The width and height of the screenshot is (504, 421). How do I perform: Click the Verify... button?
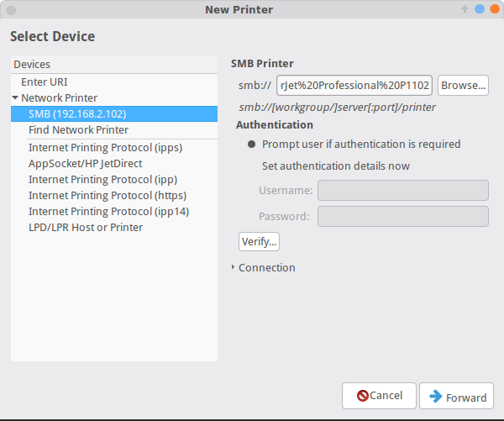coord(259,242)
